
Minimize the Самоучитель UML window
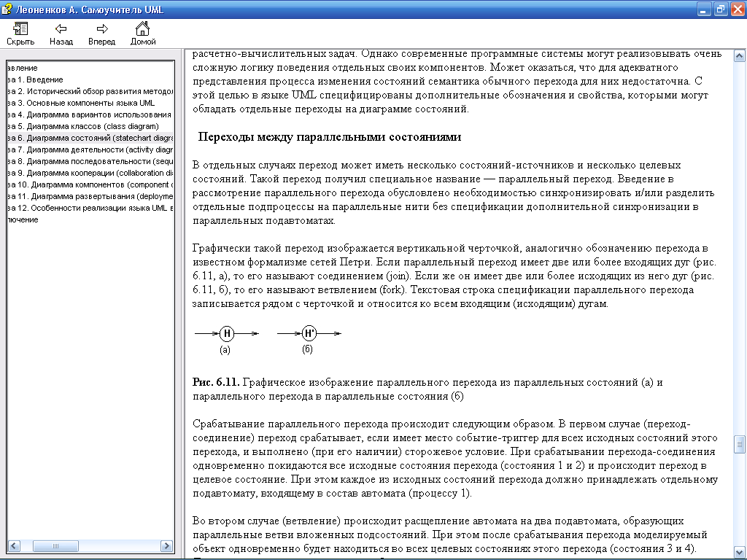[704, 9]
